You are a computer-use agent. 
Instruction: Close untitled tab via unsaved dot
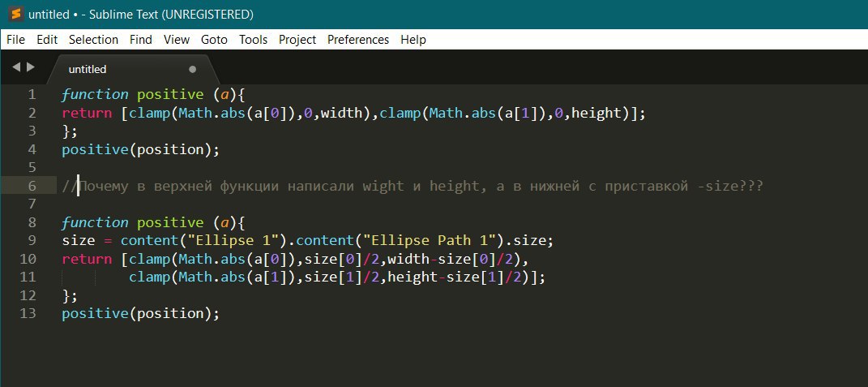click(x=193, y=69)
